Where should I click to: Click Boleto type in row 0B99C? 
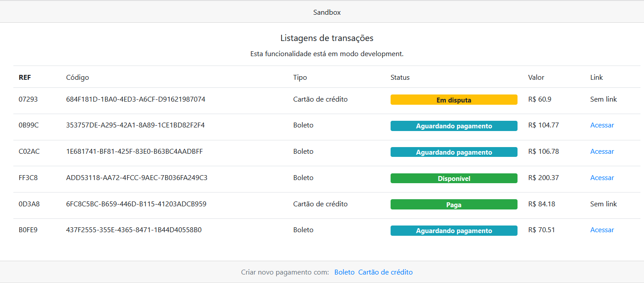[303, 125]
